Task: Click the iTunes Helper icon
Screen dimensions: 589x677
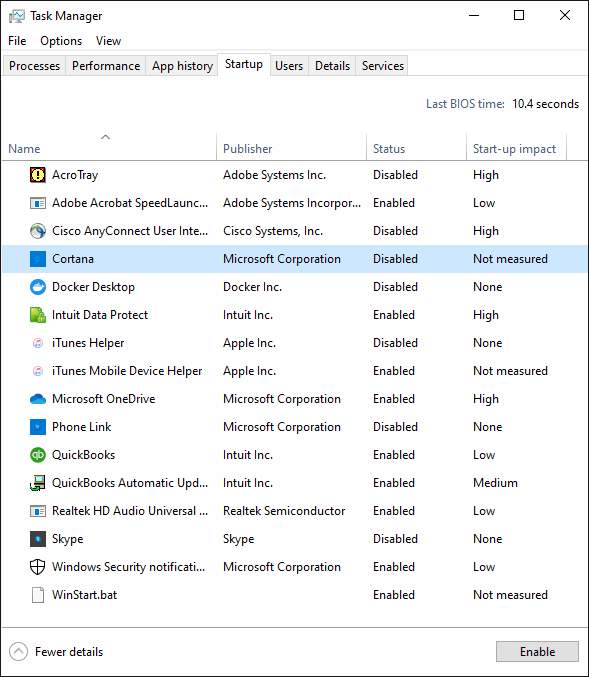Action: pos(38,343)
